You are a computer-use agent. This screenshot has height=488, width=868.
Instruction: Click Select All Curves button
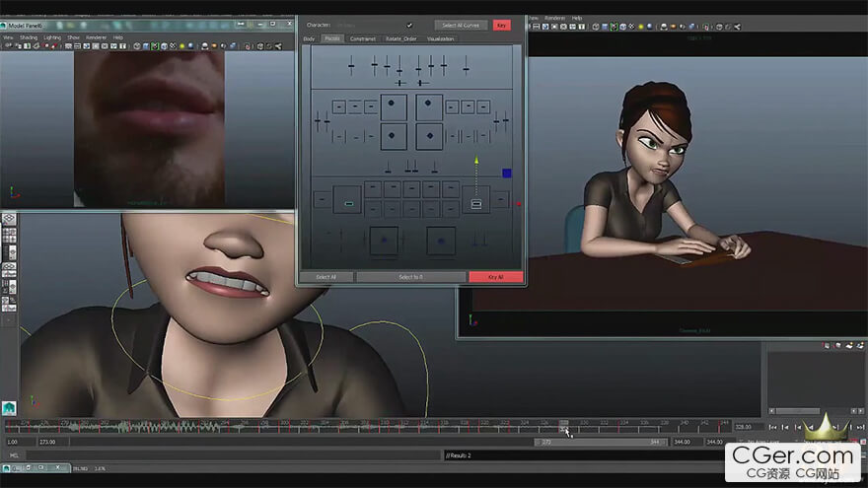(461, 25)
